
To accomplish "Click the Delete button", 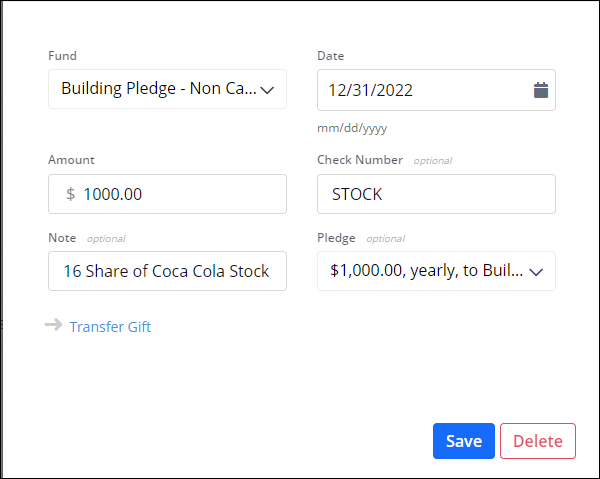I will click(x=538, y=441).
